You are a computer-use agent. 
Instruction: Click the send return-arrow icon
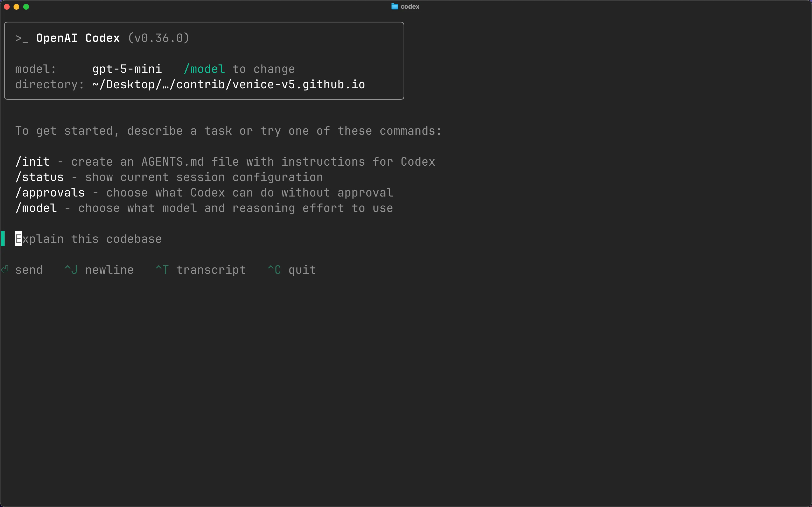pos(5,269)
